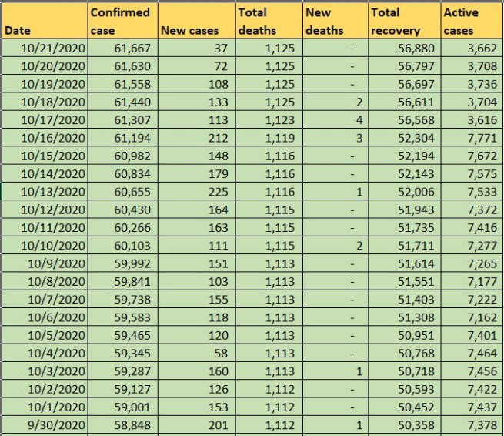Click the date cell 10/13/2020

(x=45, y=192)
